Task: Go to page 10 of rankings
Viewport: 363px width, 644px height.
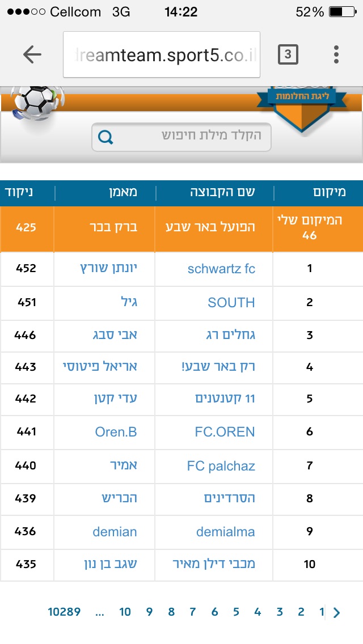Action: [x=125, y=612]
